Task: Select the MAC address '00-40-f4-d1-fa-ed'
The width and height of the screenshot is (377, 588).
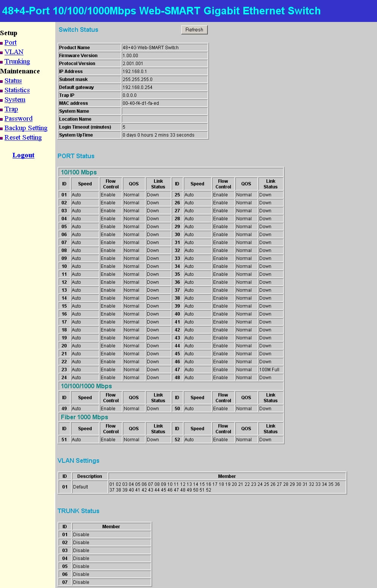Action: 141,103
